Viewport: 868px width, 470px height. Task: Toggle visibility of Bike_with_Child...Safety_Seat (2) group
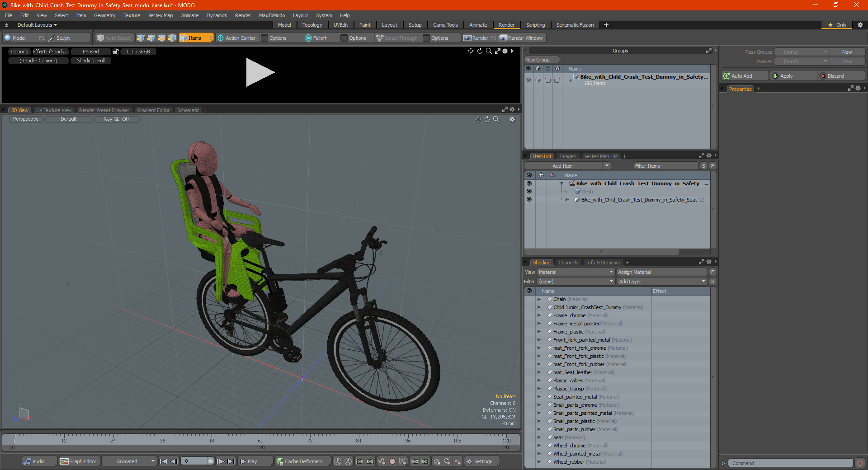click(x=529, y=199)
